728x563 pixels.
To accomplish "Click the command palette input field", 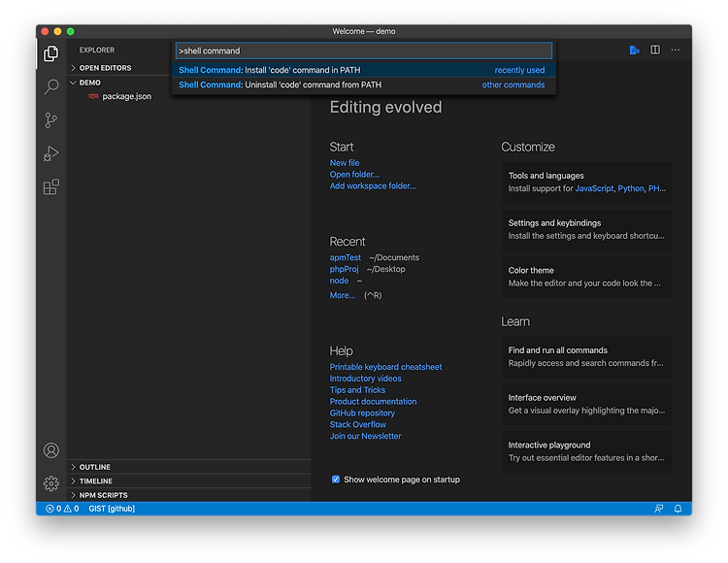I will point(364,50).
